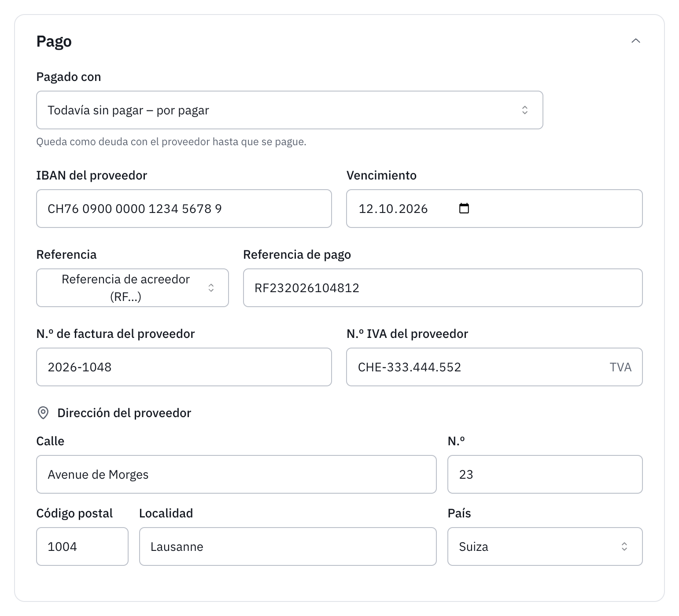Open the País dropdown showing Suiza
The width and height of the screenshot is (679, 616).
[545, 546]
